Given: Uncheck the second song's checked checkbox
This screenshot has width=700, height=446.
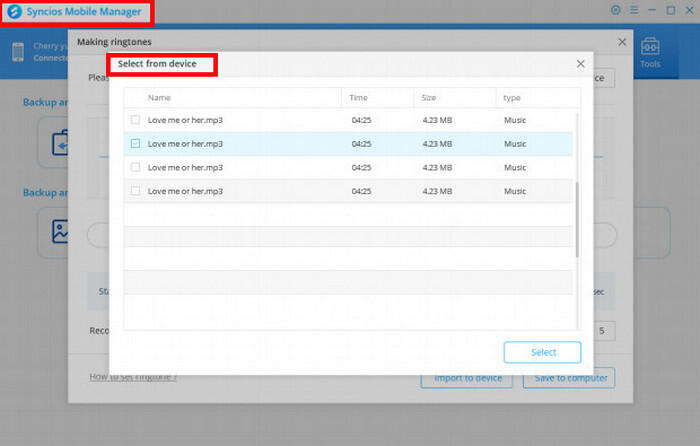Looking at the screenshot, I should click(136, 144).
